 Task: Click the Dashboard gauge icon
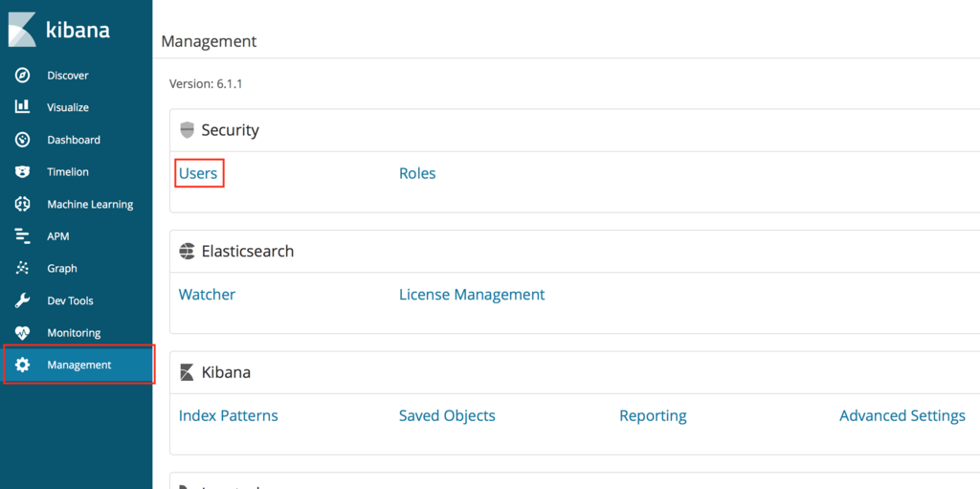click(23, 140)
